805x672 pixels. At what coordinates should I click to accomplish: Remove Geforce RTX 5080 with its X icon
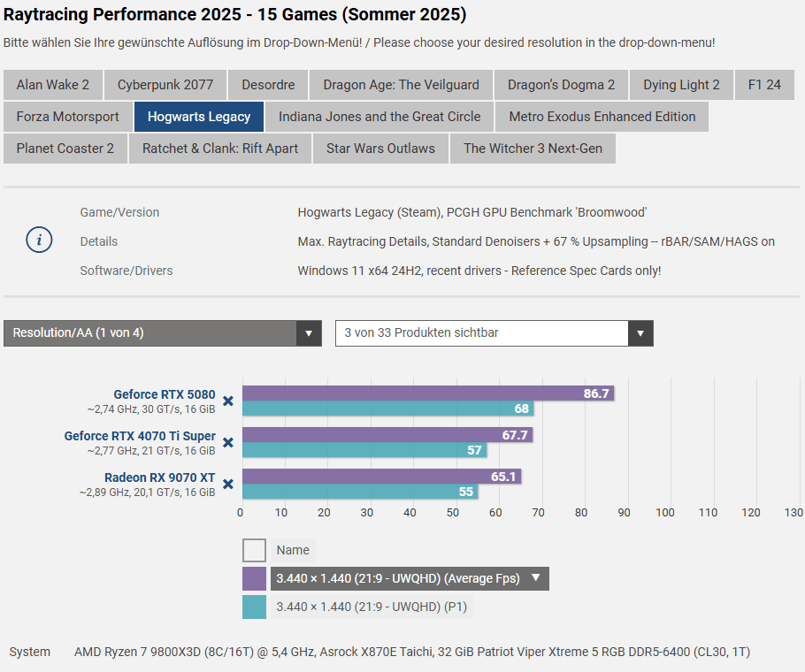(227, 401)
